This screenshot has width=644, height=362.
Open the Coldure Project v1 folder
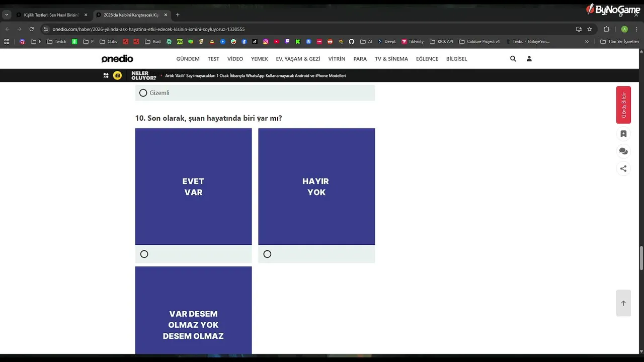click(479, 42)
